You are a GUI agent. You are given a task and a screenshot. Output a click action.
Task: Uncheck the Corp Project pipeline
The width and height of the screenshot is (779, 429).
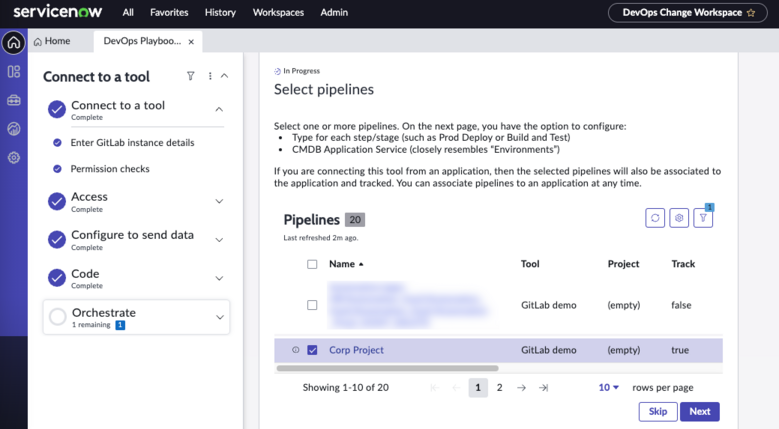[312, 350]
